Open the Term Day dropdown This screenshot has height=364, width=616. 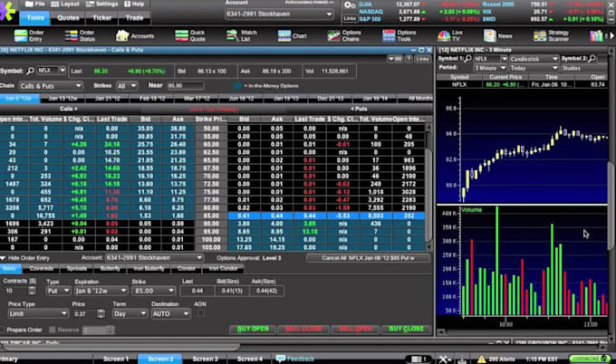click(x=130, y=313)
